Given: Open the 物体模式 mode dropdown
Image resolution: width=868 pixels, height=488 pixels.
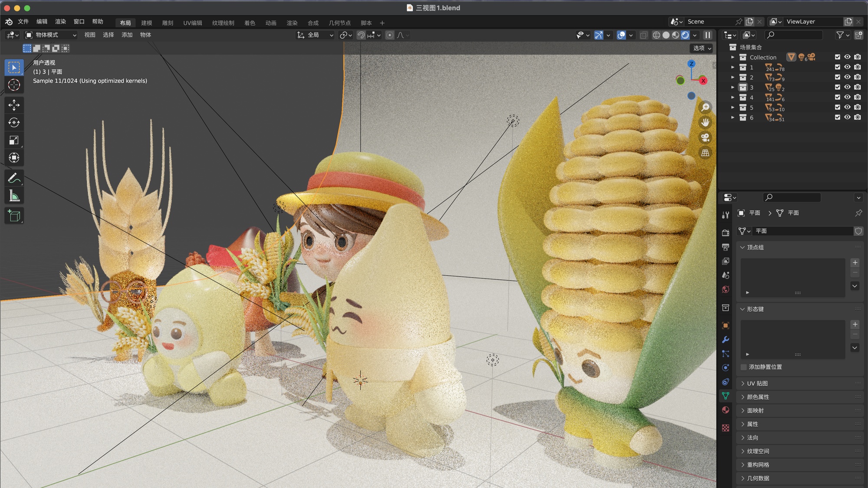Looking at the screenshot, I should tap(51, 35).
